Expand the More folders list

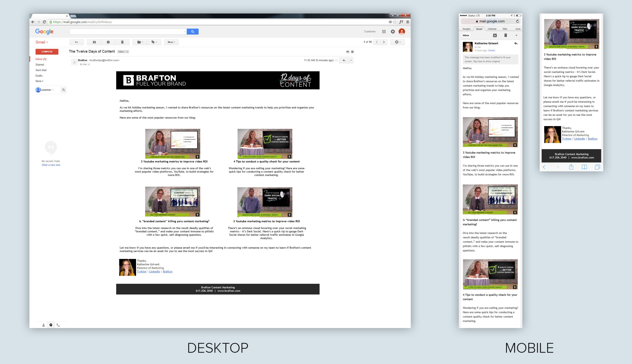pyautogui.click(x=39, y=81)
